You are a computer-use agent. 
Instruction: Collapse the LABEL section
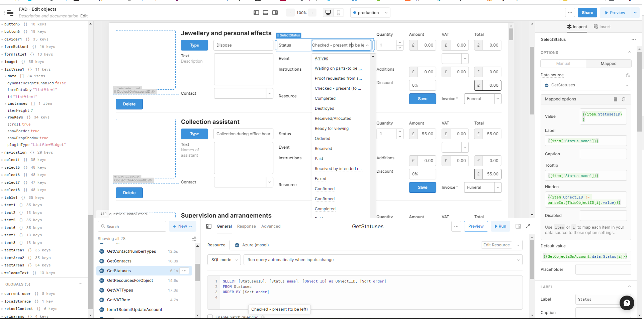pos(629,287)
